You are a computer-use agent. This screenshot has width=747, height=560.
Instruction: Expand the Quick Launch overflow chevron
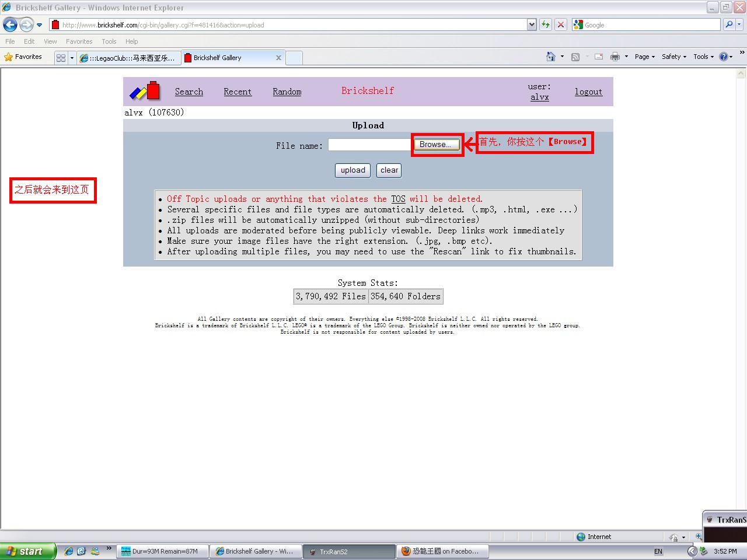(109, 548)
